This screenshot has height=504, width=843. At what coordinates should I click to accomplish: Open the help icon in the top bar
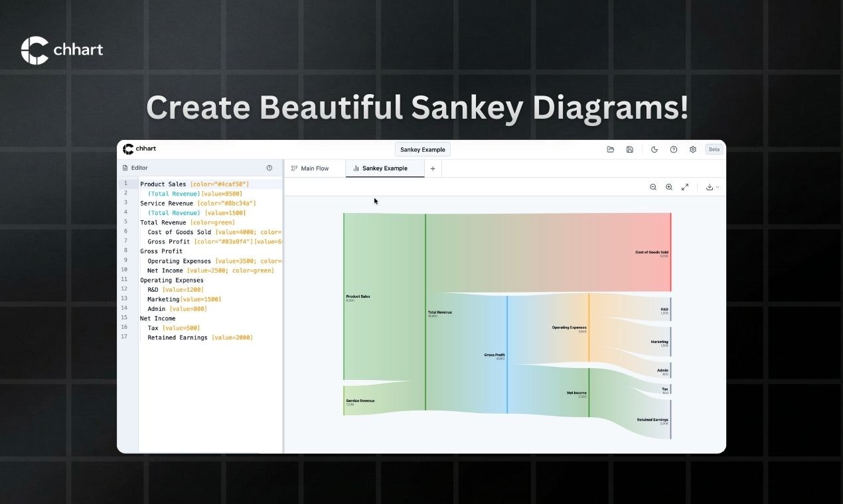(674, 149)
